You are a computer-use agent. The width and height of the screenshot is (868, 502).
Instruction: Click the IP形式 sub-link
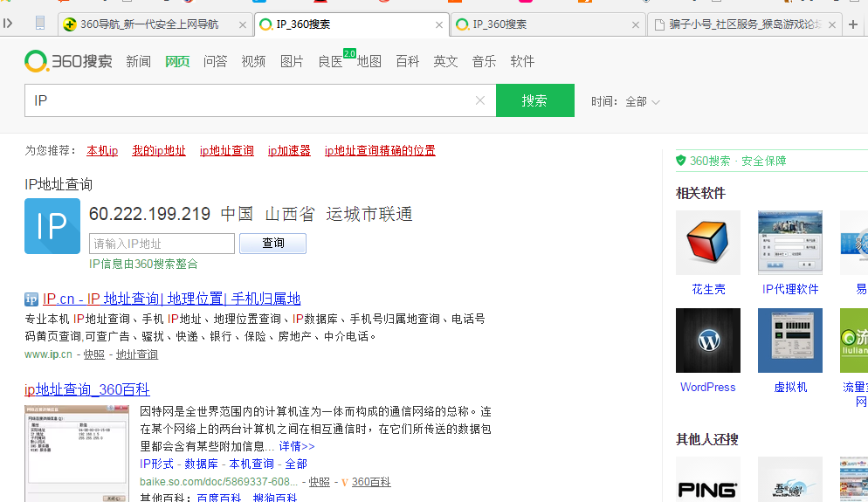coord(156,464)
